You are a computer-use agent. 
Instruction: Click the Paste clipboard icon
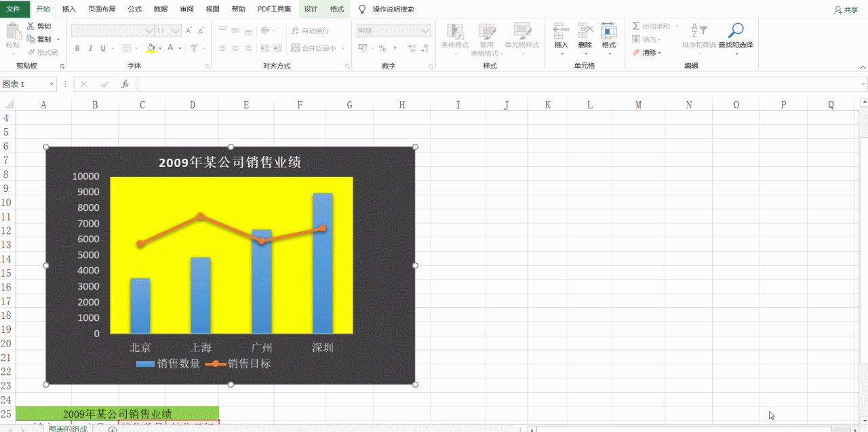click(13, 31)
